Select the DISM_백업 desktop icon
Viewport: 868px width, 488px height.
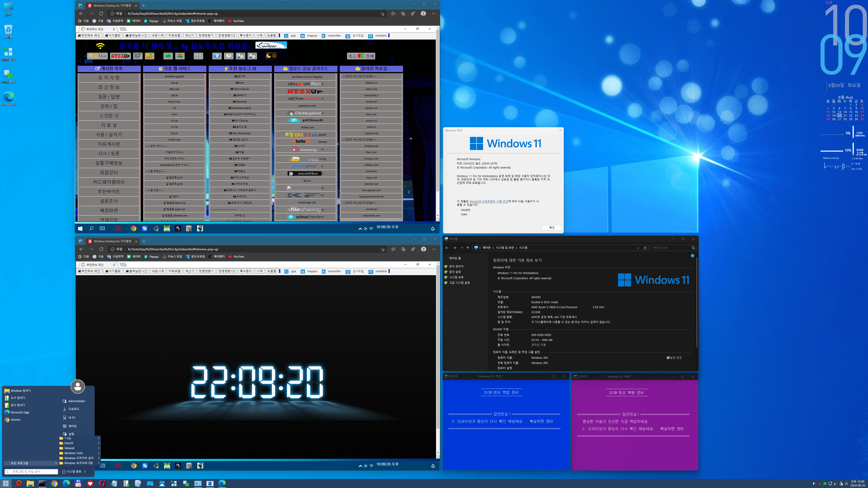[x=8, y=54]
